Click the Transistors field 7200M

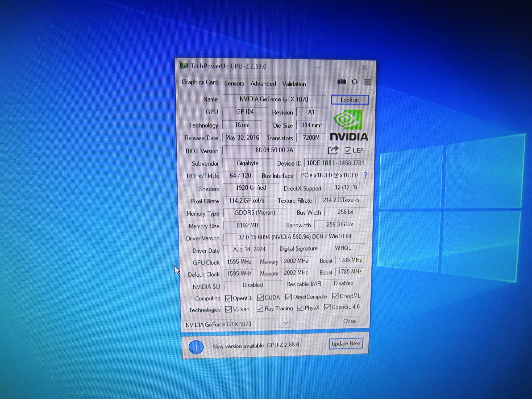coord(311,138)
